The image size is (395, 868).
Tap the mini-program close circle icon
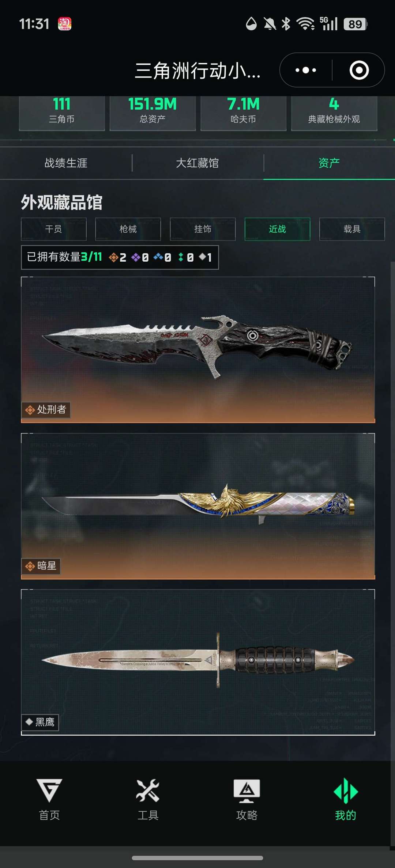(x=359, y=70)
